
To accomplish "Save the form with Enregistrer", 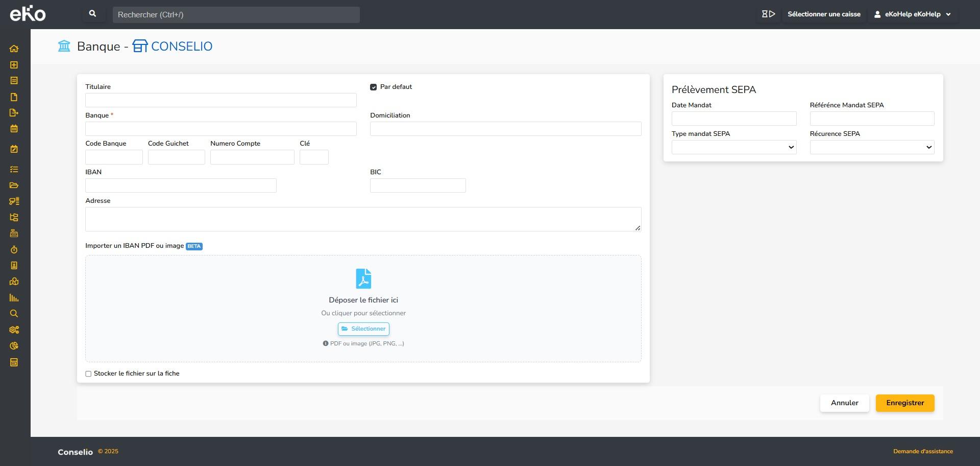I will coord(904,403).
